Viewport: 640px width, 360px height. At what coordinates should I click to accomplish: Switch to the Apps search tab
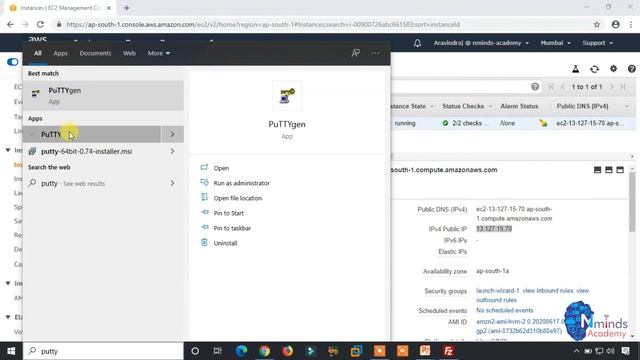[x=60, y=53]
